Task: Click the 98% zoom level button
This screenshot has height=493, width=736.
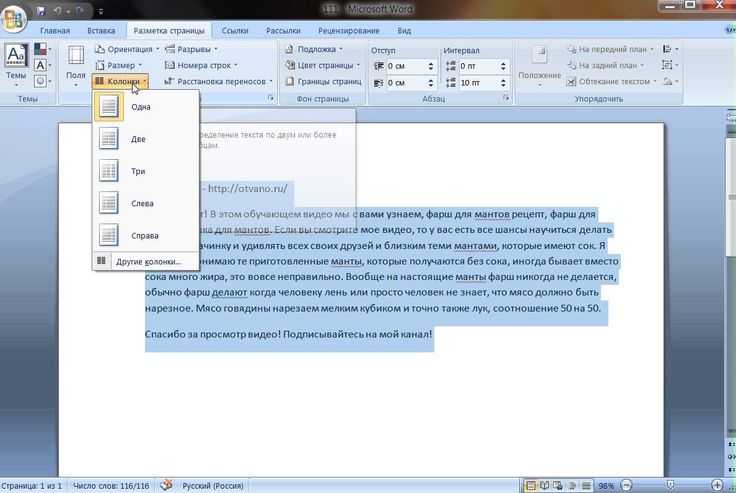Action: [606, 486]
